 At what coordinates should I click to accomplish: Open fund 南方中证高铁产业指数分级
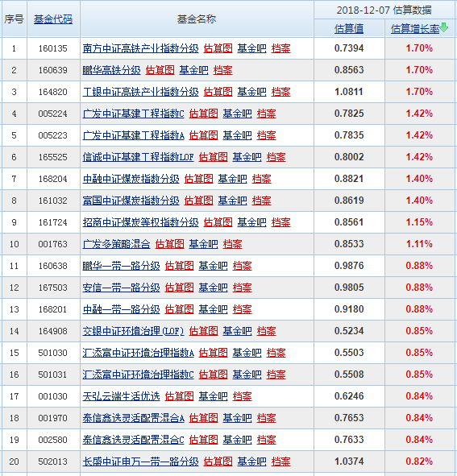click(x=140, y=48)
